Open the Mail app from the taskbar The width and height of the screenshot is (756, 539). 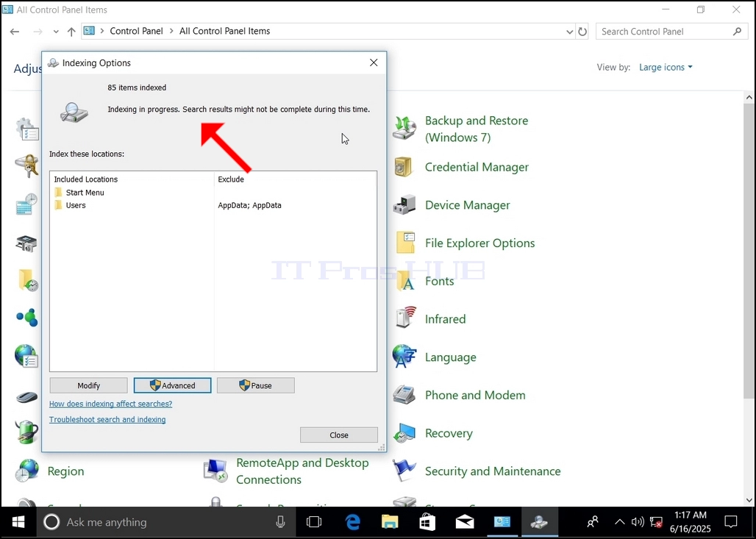[x=465, y=522]
